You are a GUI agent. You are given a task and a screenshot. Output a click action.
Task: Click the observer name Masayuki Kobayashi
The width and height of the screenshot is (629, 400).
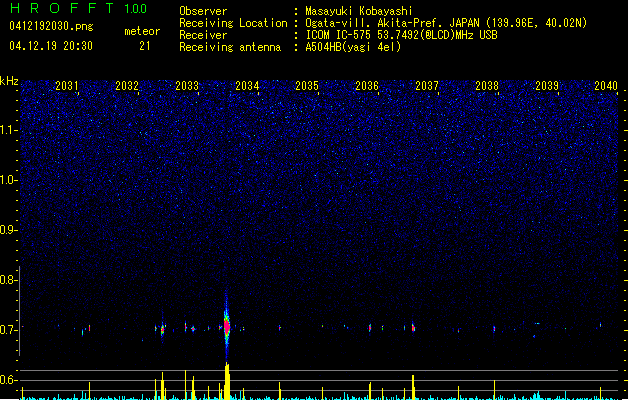[359, 11]
